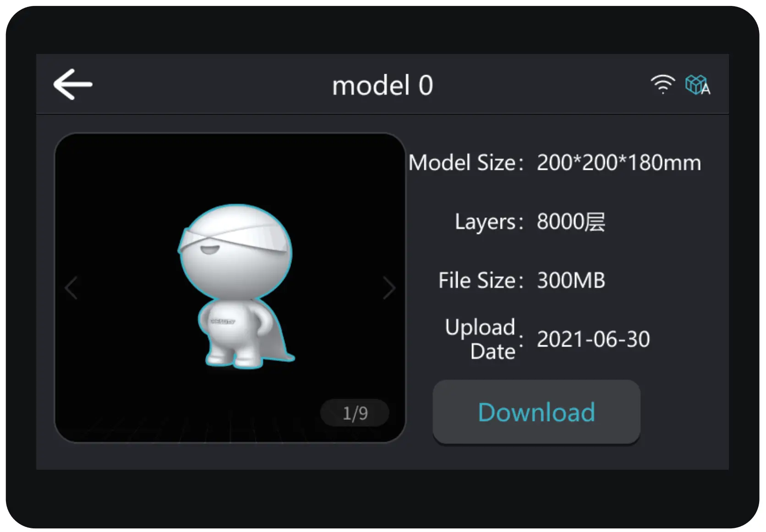The height and width of the screenshot is (532, 766).
Task: Tap the Model Size value 200*200*180mm
Action: tap(618, 163)
